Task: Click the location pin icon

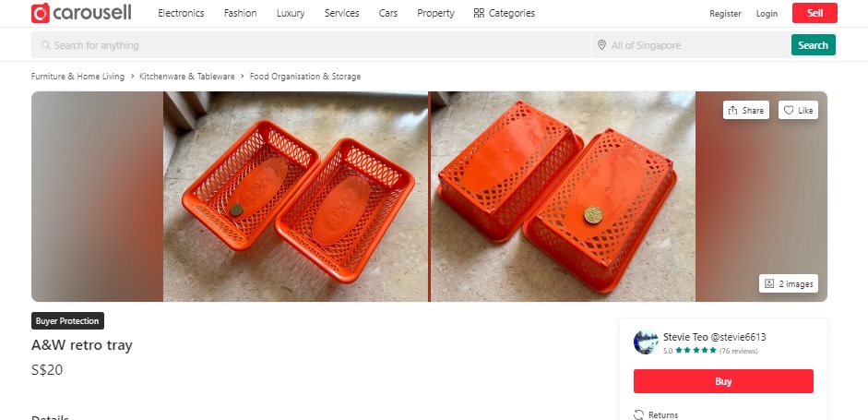Action: point(601,45)
